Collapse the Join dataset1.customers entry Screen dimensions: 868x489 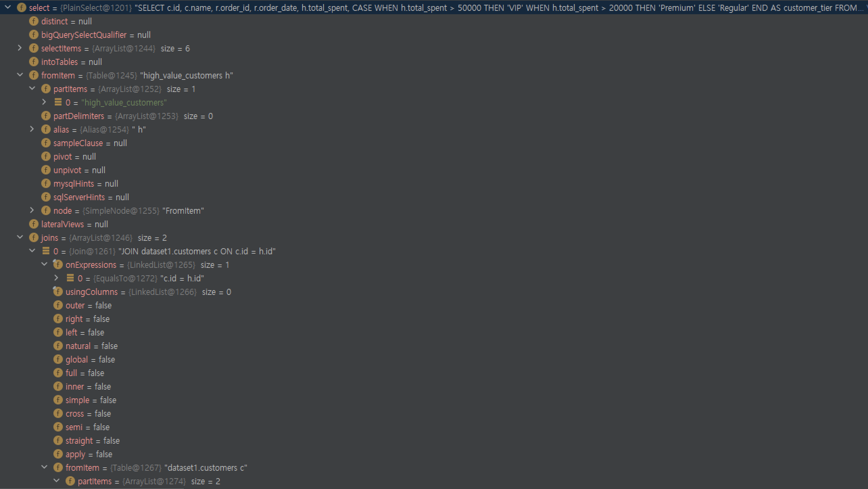32,251
